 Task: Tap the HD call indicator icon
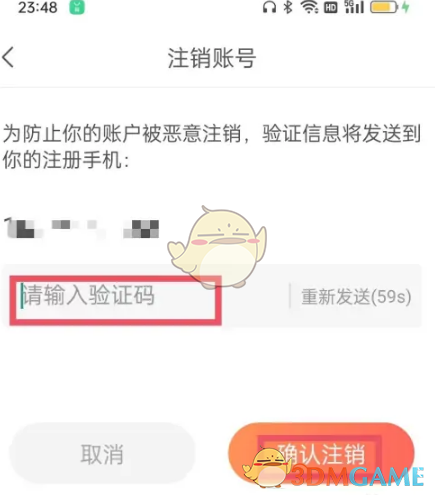[x=331, y=7]
